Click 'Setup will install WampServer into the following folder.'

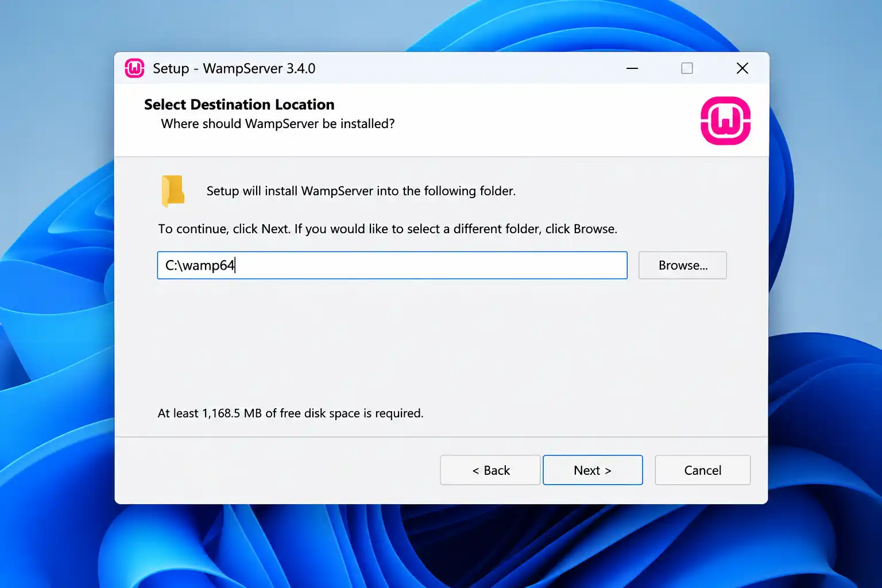pos(361,191)
